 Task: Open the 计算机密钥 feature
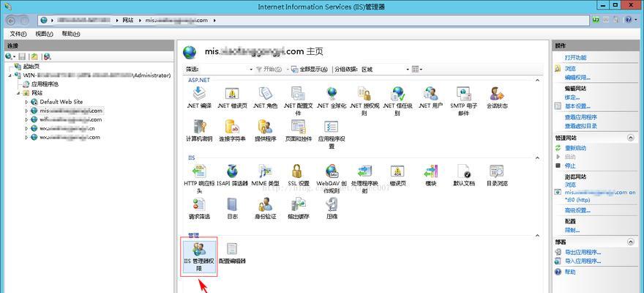199,130
